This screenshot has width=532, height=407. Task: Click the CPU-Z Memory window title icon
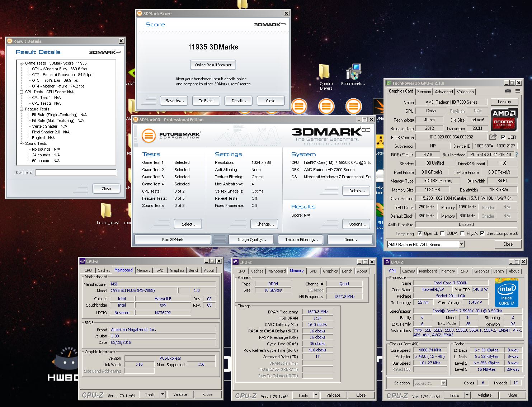(236, 262)
